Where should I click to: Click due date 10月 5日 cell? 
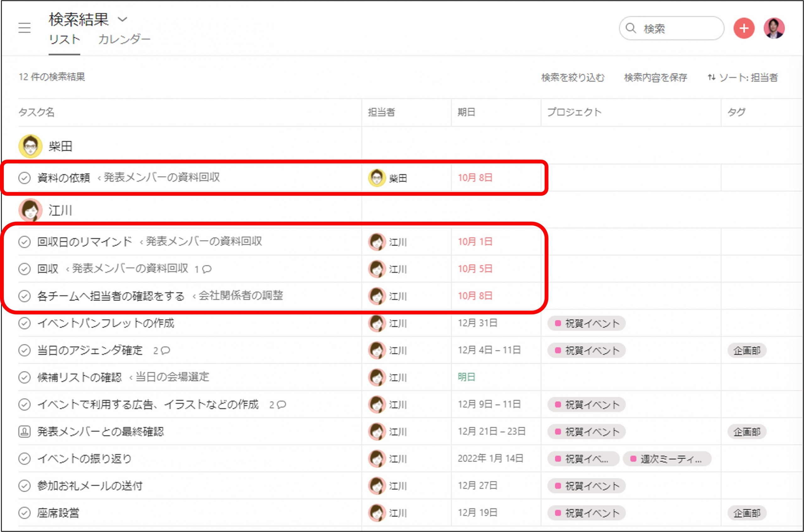point(475,269)
